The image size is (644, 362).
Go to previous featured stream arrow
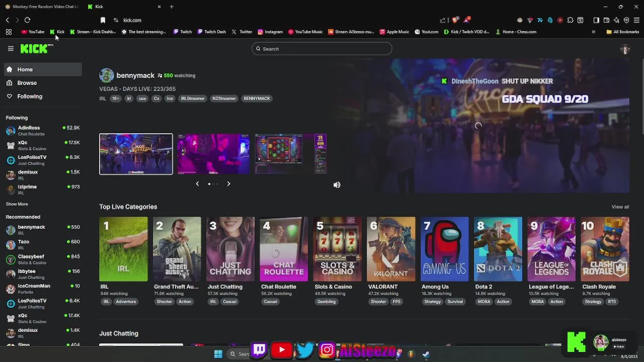click(x=197, y=184)
